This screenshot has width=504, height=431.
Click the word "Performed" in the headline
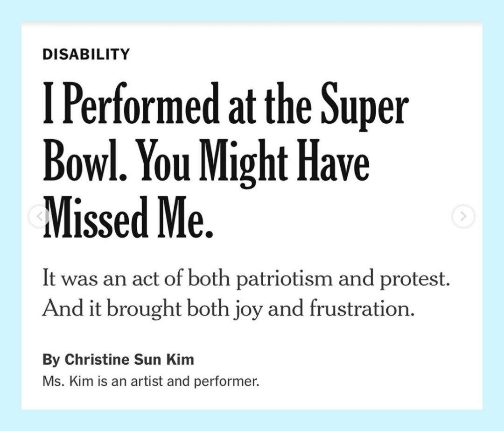pos(141,103)
